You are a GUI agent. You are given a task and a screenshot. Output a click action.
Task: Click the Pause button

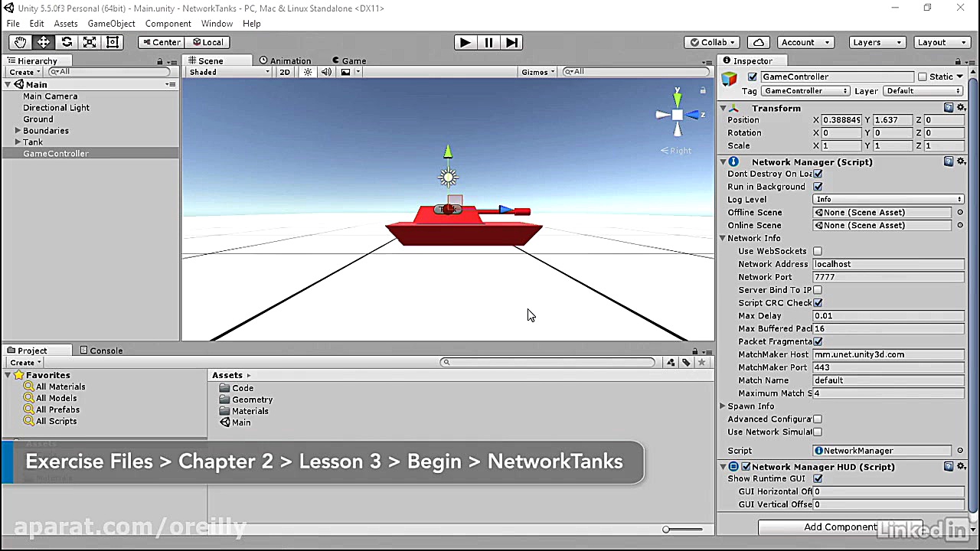pyautogui.click(x=488, y=42)
